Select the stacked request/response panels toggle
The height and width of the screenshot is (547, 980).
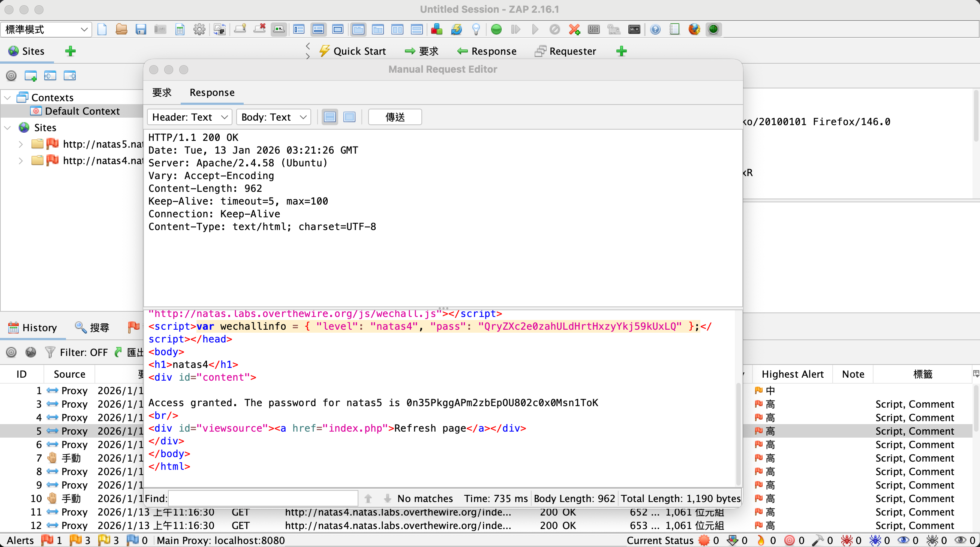(x=417, y=29)
